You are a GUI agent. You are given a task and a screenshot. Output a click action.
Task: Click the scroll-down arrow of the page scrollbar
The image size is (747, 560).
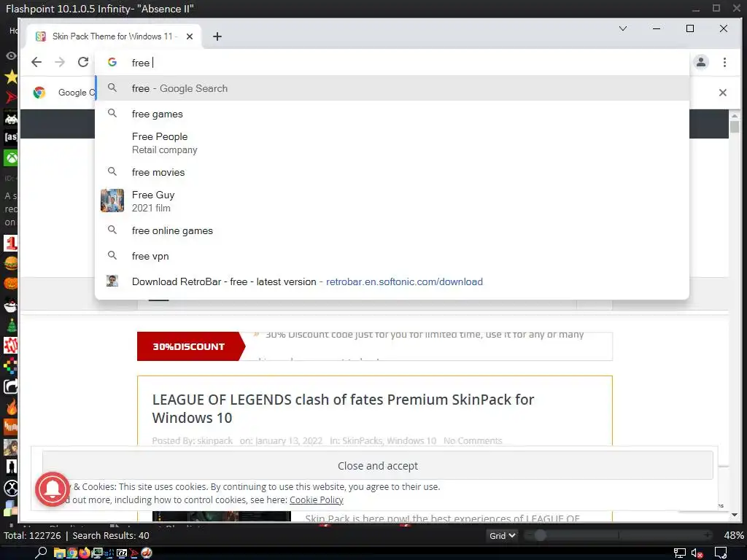pos(734,515)
